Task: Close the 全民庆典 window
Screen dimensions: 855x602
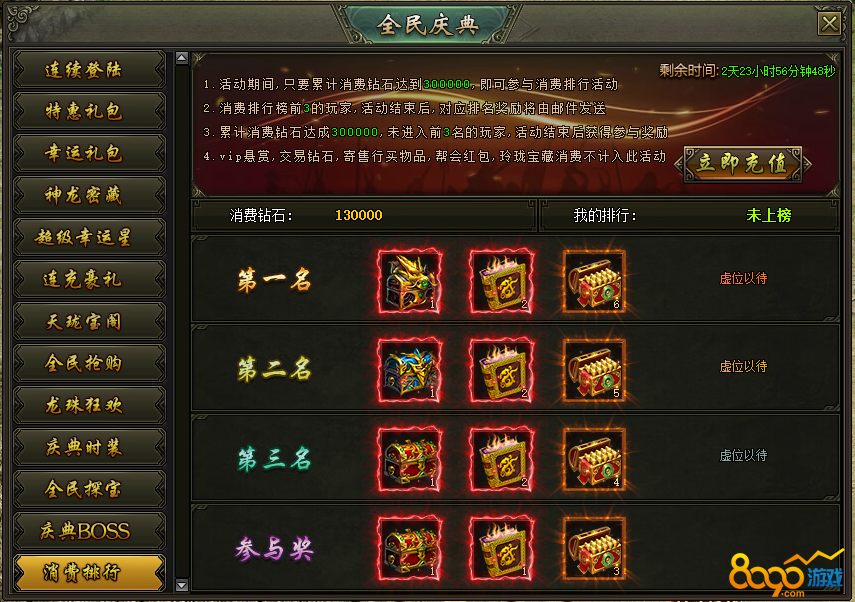Action: [829, 23]
